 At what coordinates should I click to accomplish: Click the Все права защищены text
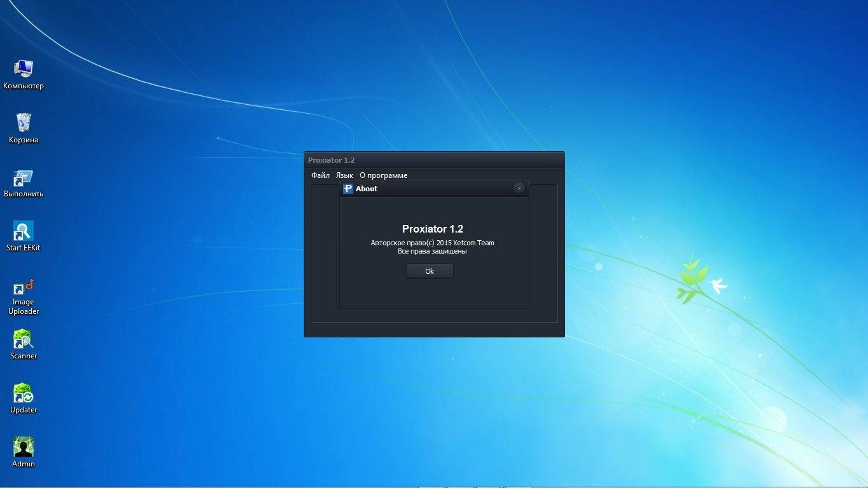pyautogui.click(x=432, y=252)
